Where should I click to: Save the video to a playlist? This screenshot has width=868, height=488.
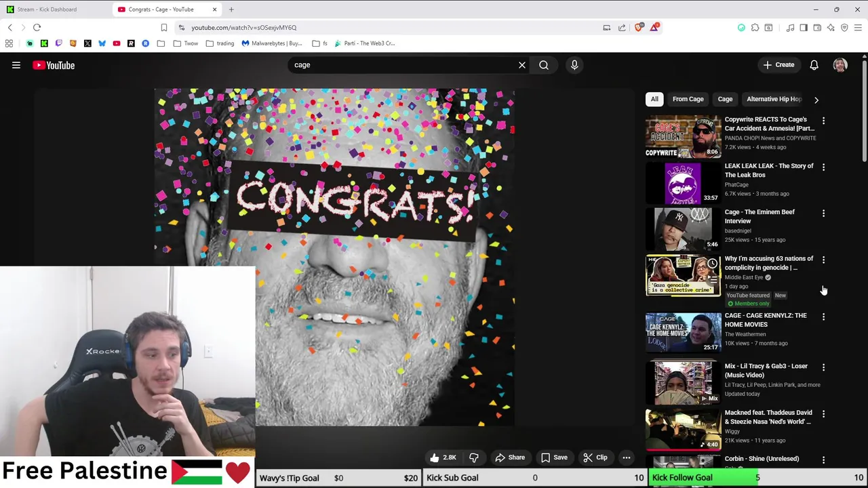click(x=553, y=457)
